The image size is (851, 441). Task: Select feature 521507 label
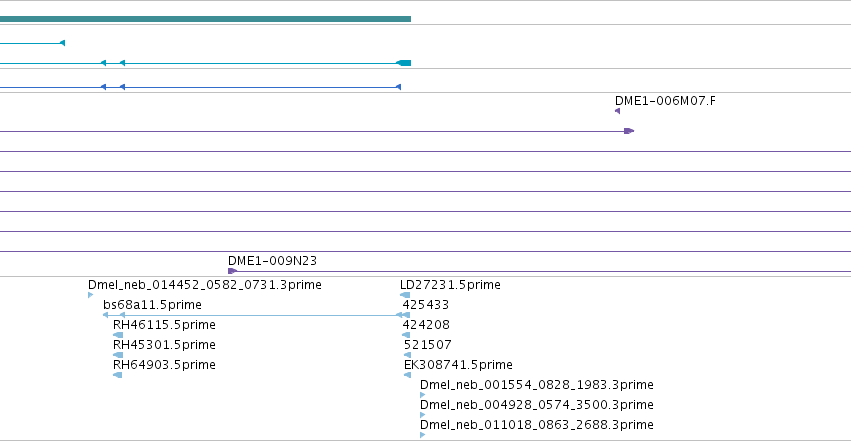coord(428,345)
